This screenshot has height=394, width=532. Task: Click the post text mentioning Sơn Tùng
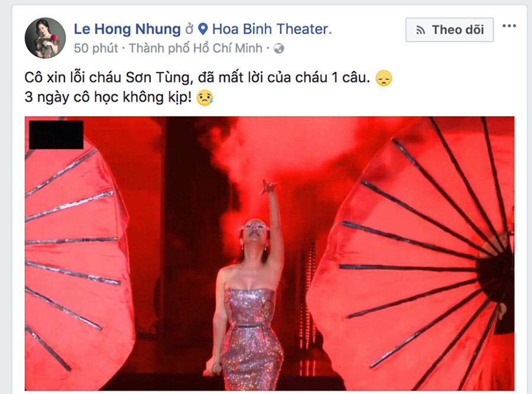(x=197, y=78)
